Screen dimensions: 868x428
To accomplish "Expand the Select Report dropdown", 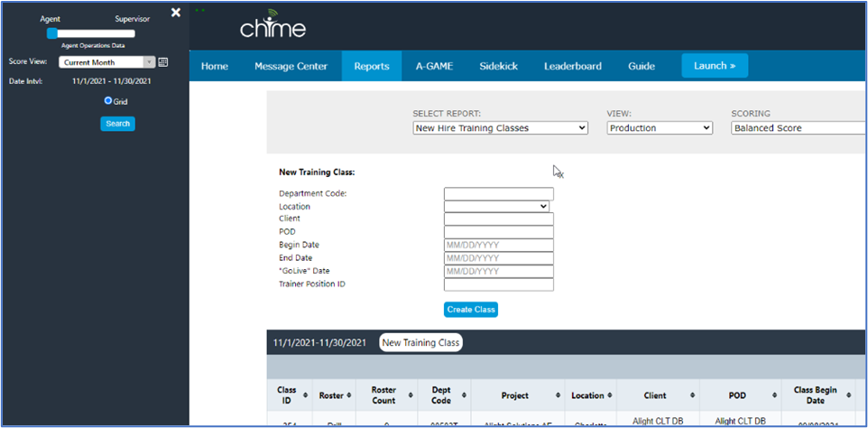I will point(500,128).
